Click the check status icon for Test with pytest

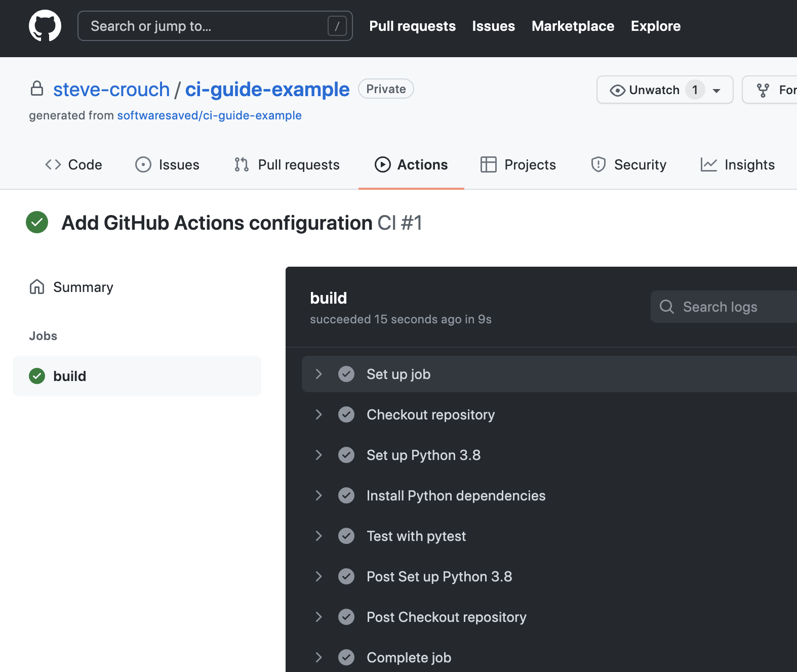pyautogui.click(x=346, y=536)
